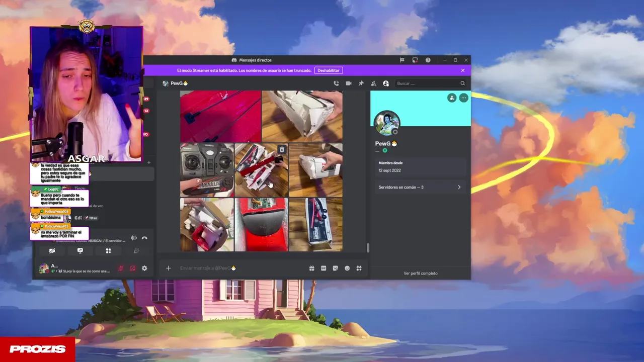Open the sticker picker
The width and height of the screenshot is (644, 362).
(335, 268)
